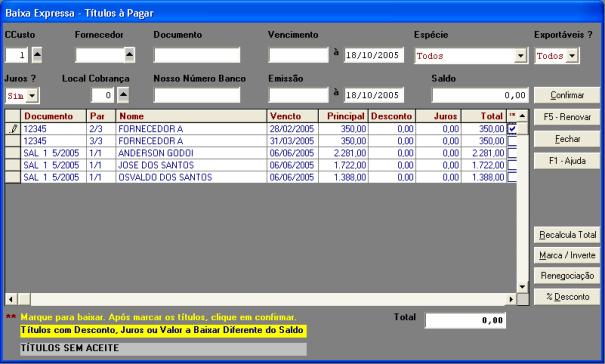Click the Documento input field

pyautogui.click(x=197, y=55)
